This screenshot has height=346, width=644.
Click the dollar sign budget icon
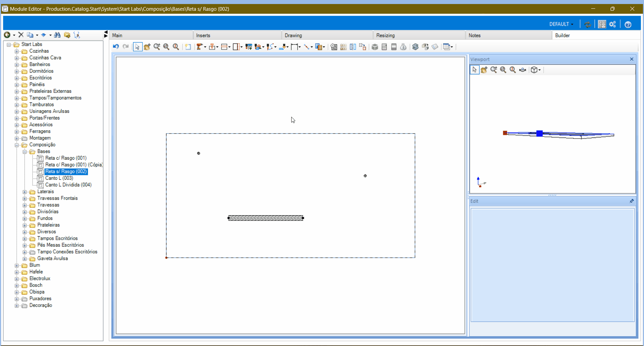(x=415, y=47)
